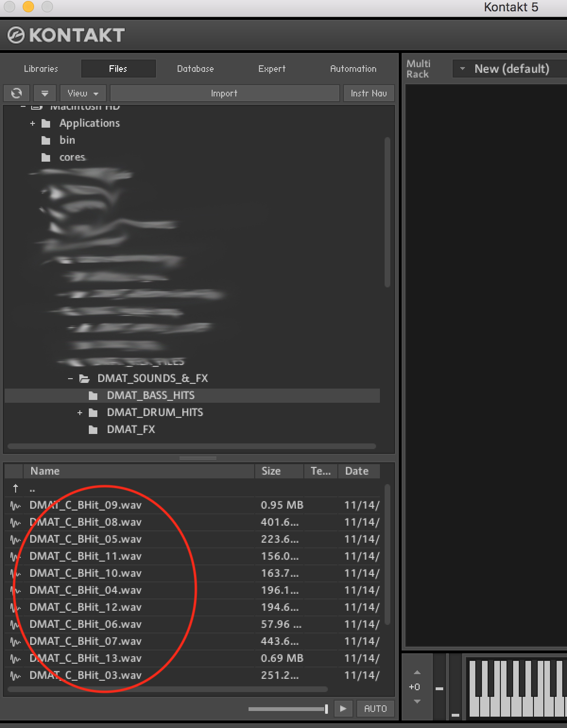The image size is (567, 728).
Task: Sort files by Date column
Action: point(359,471)
